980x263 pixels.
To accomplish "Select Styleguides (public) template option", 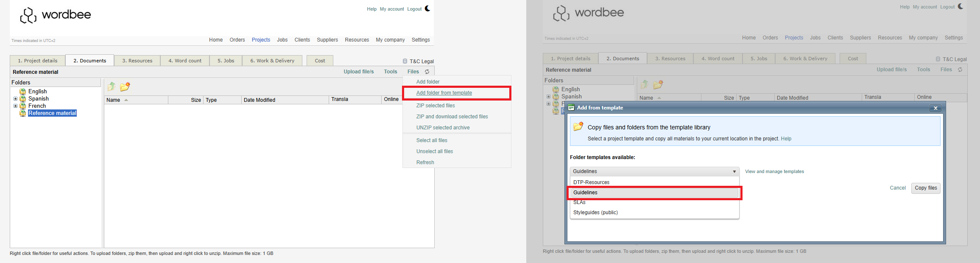I will (x=595, y=213).
